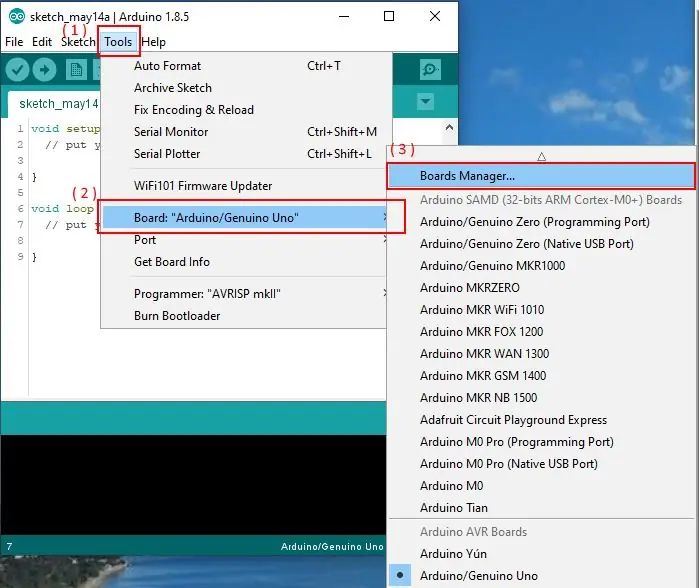Click the Verify checkmark toolbar icon

[17, 70]
